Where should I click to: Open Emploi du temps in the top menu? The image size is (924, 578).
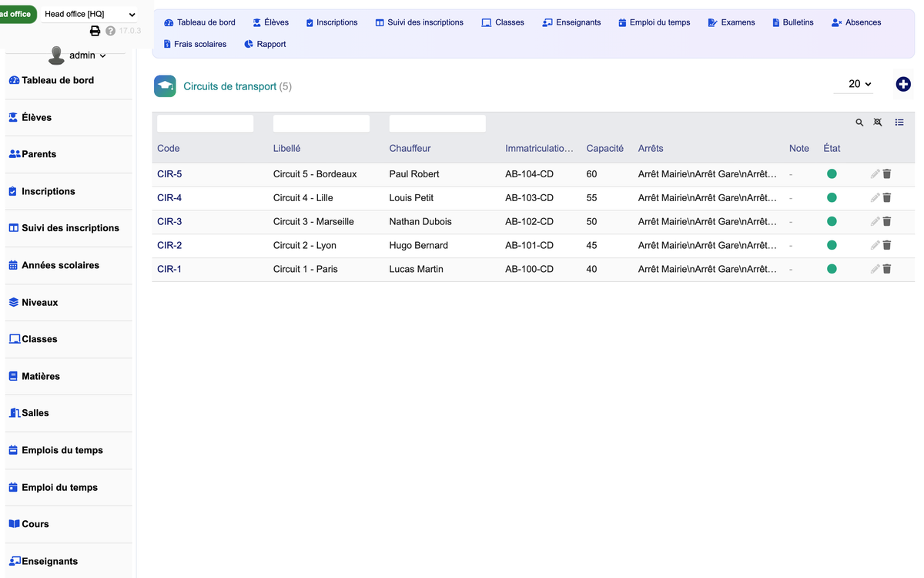tap(654, 22)
